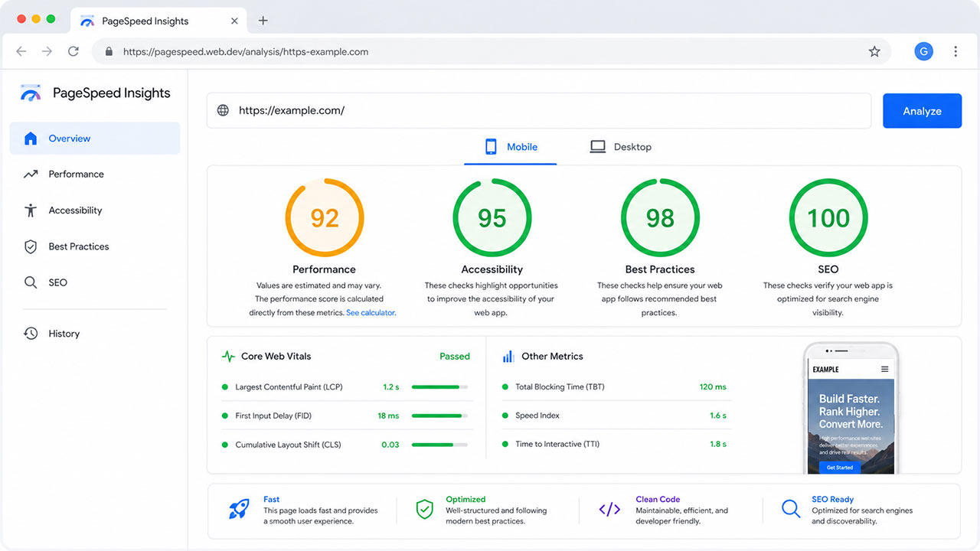Bookmark the page with star icon
980x551 pixels.
pyautogui.click(x=874, y=51)
